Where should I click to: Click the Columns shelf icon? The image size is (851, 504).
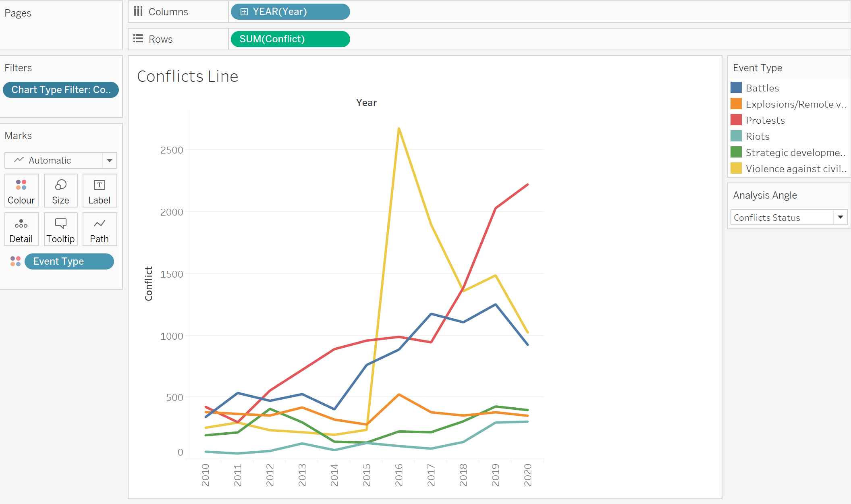click(138, 11)
